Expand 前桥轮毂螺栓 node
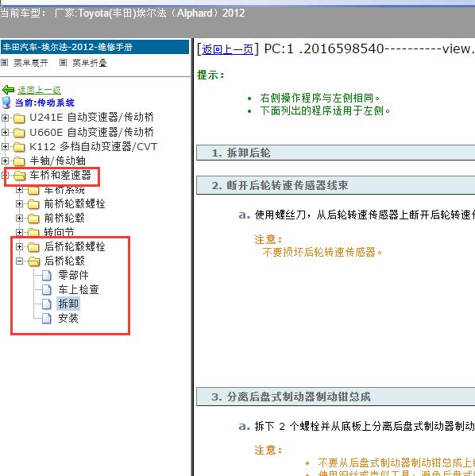The image size is (475, 476). point(19,203)
